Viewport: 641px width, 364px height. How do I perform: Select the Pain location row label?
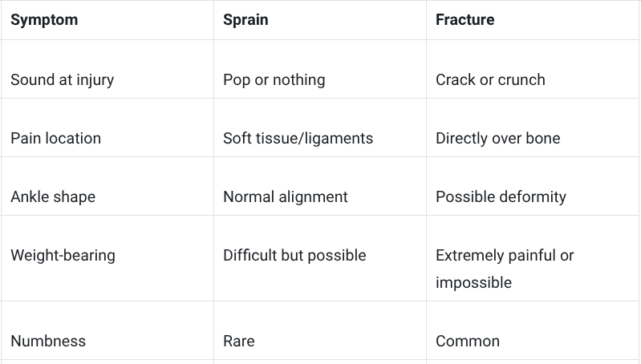(55, 138)
